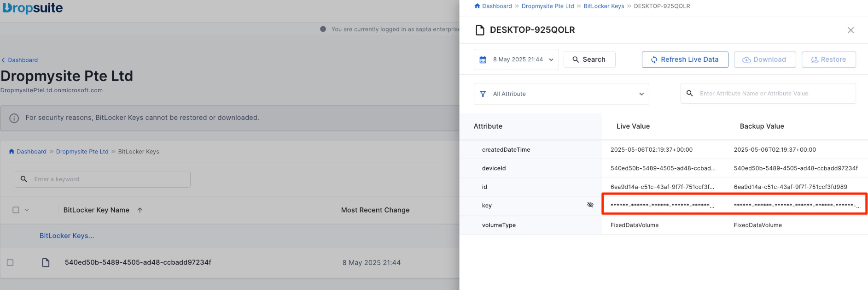868x290 pixels.
Task: Click the Download button
Action: pyautogui.click(x=764, y=59)
